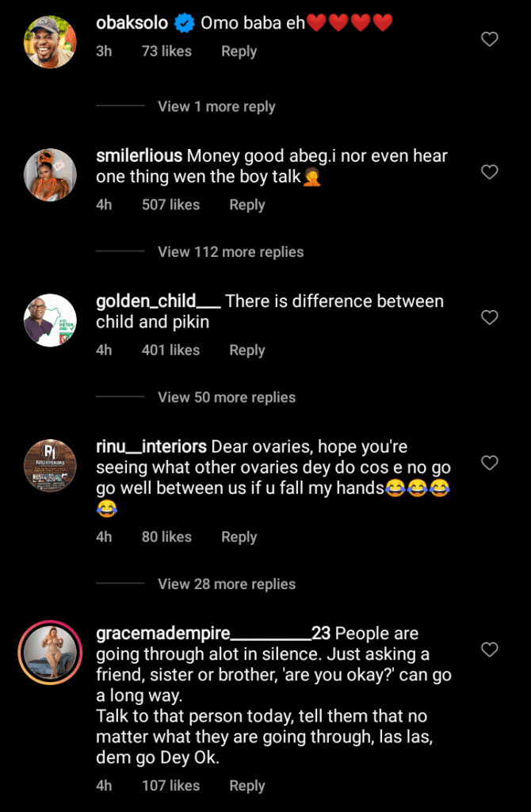This screenshot has height=812, width=531.
Task: Open obaksolo profile picture
Action: [x=51, y=41]
